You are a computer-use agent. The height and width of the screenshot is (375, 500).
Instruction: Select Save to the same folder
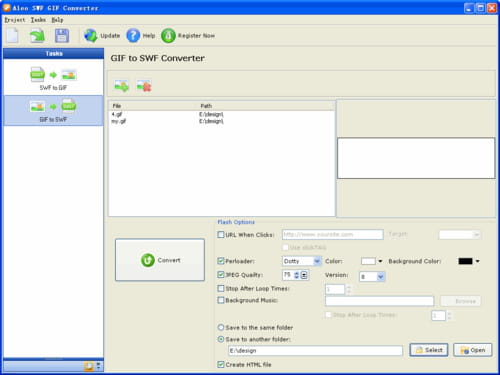[x=221, y=327]
